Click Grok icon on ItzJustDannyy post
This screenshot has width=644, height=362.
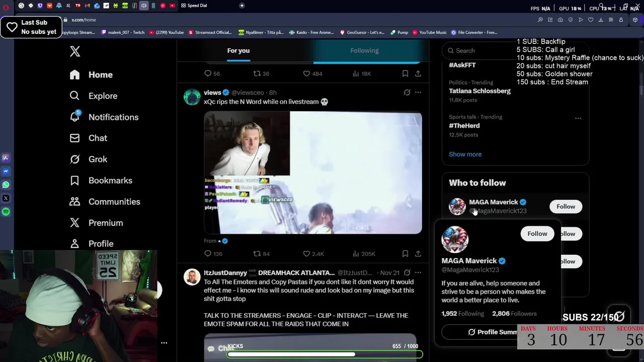[x=407, y=273]
